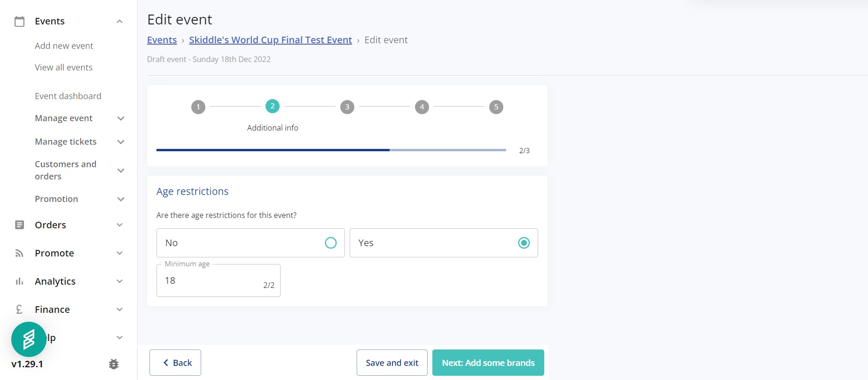Image resolution: width=868 pixels, height=380 pixels.
Task: Click the Events calendar icon
Action: point(19,21)
